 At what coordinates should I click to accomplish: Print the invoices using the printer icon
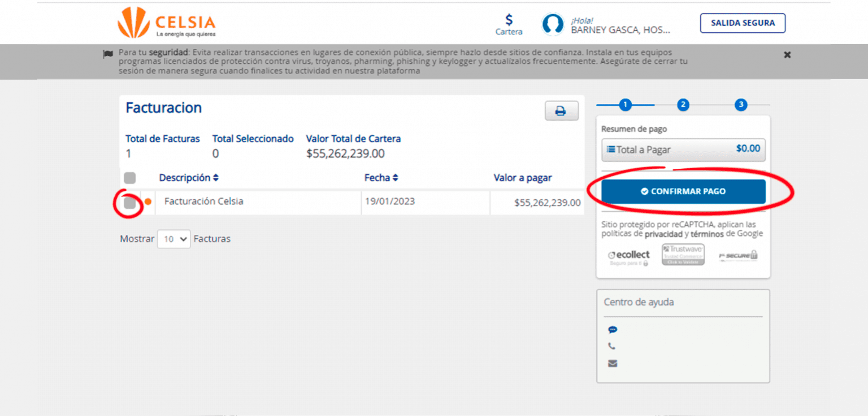click(x=561, y=111)
